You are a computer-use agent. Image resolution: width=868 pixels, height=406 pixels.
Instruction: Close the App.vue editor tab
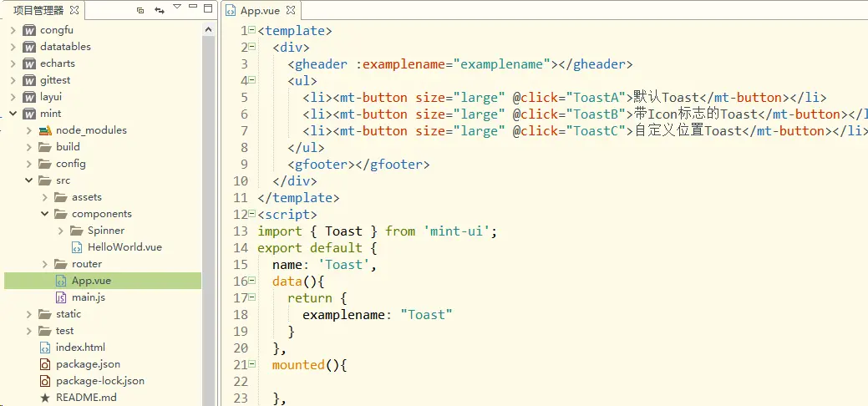tap(291, 11)
